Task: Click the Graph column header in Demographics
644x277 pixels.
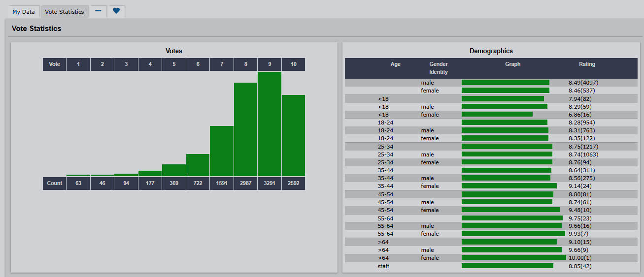Action: [x=512, y=64]
